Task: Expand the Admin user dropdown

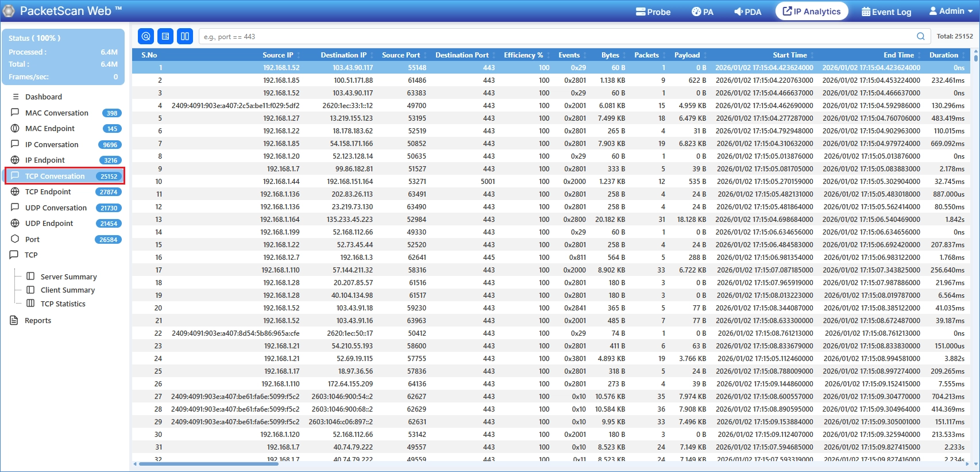Action: pyautogui.click(x=951, y=11)
